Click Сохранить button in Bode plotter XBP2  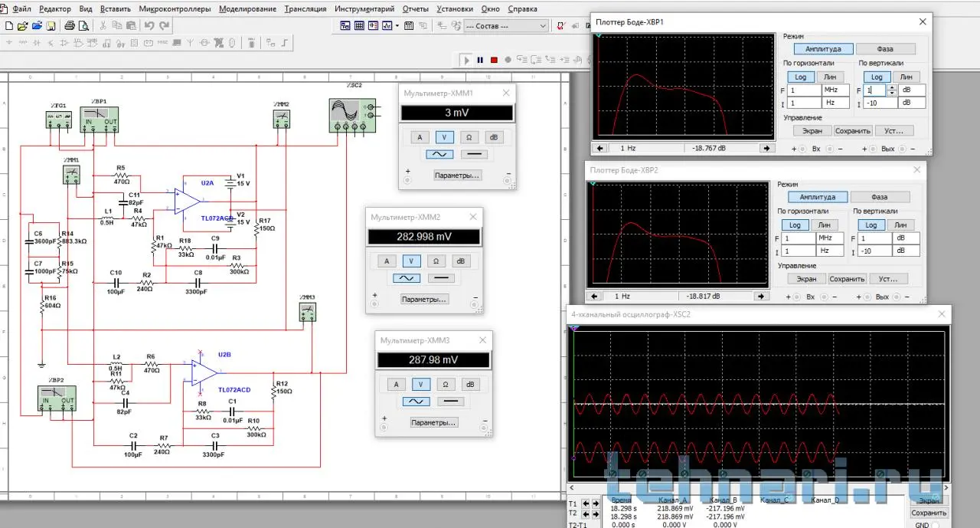coord(847,279)
